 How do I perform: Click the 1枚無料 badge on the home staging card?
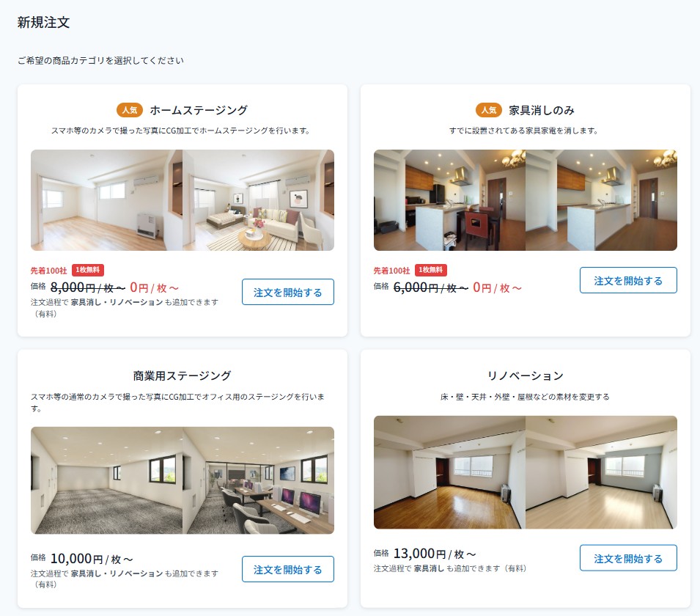[87, 270]
